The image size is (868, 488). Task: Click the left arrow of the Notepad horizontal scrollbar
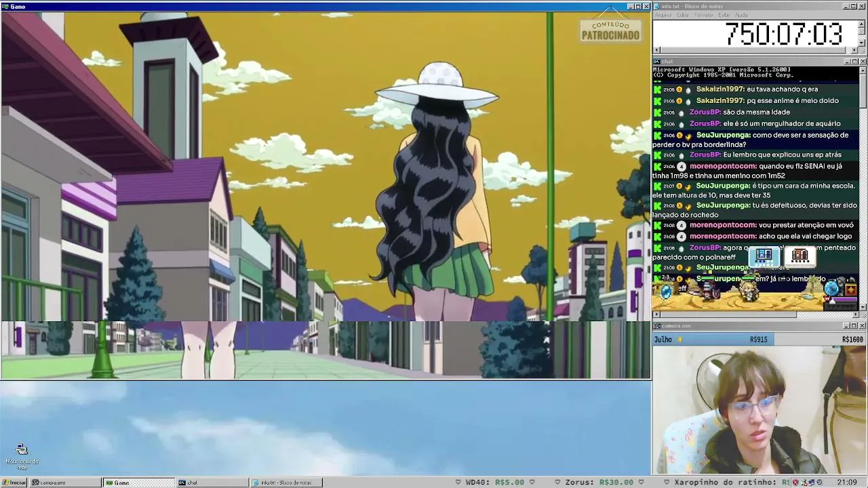656,50
